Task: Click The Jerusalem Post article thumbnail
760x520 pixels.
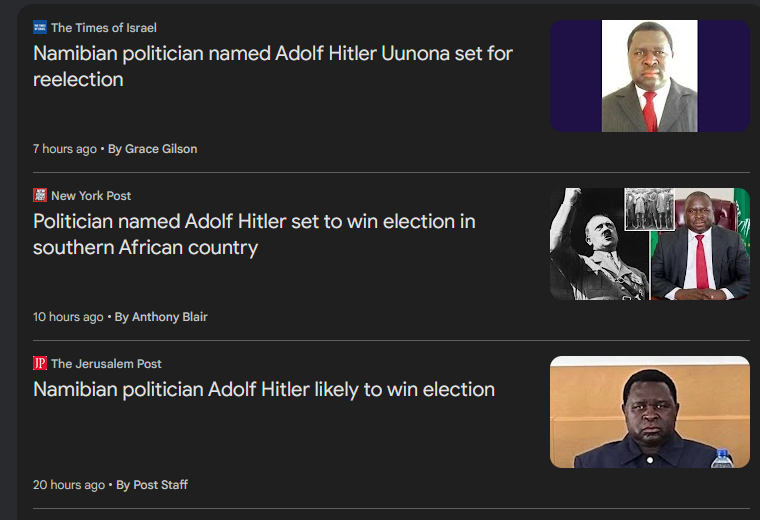Action: [x=649, y=412]
